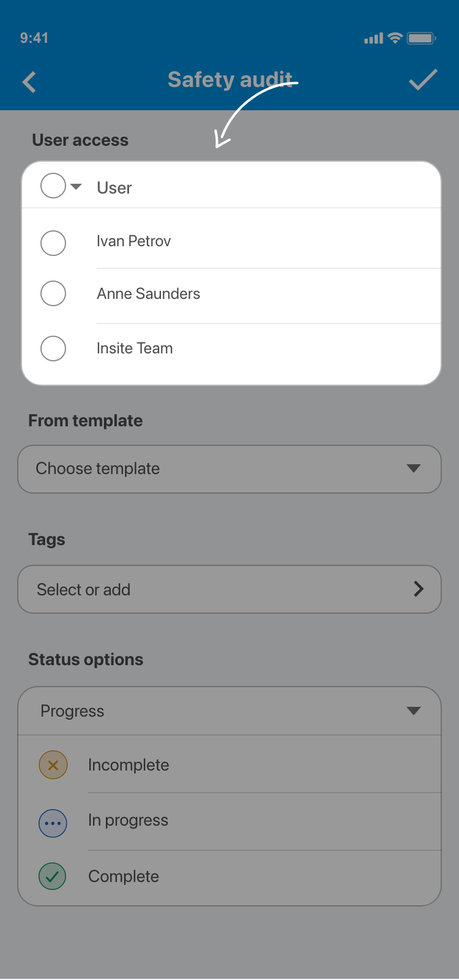Click the Anne Saunders name

(148, 294)
